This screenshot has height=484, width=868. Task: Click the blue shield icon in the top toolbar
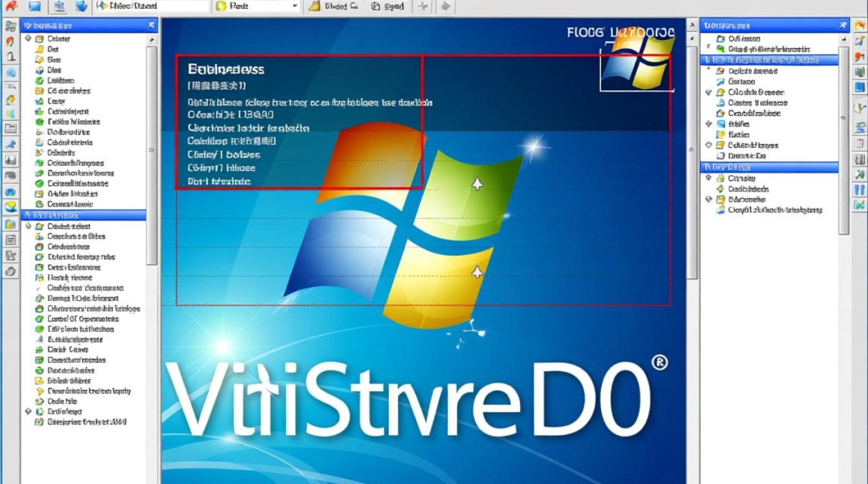[81, 6]
